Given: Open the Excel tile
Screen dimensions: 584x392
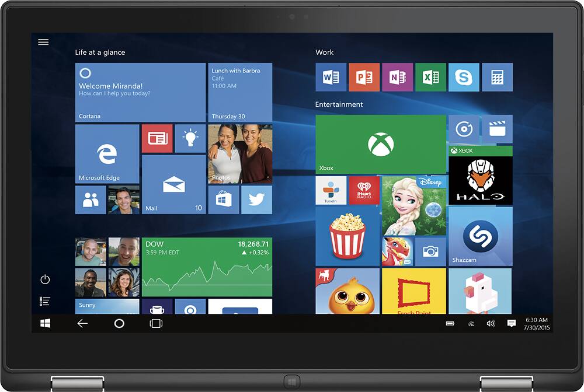Looking at the screenshot, I should point(430,78).
